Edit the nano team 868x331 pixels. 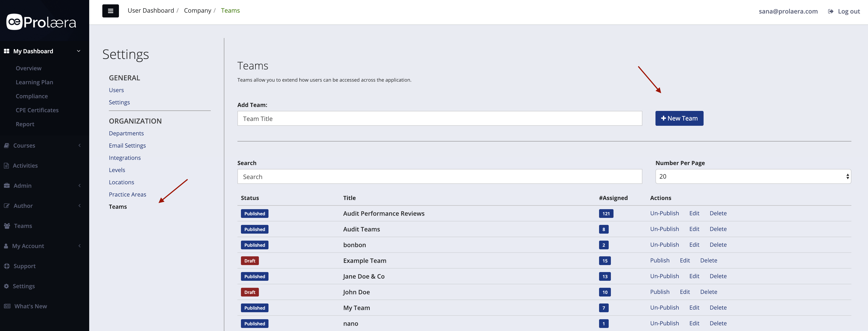pyautogui.click(x=694, y=323)
